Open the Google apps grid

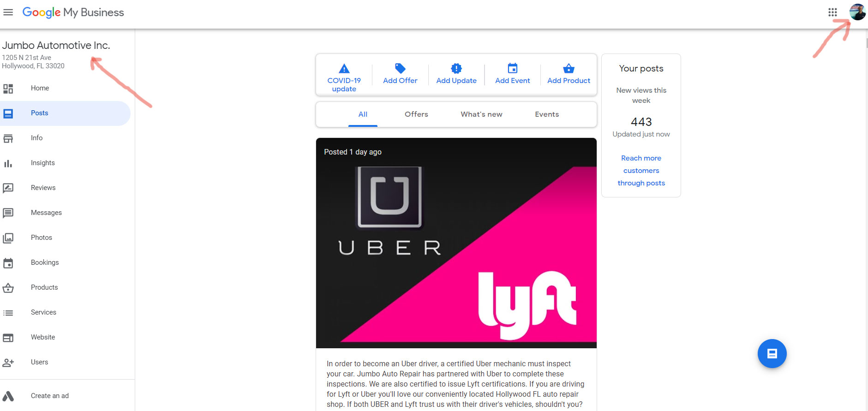tap(832, 12)
